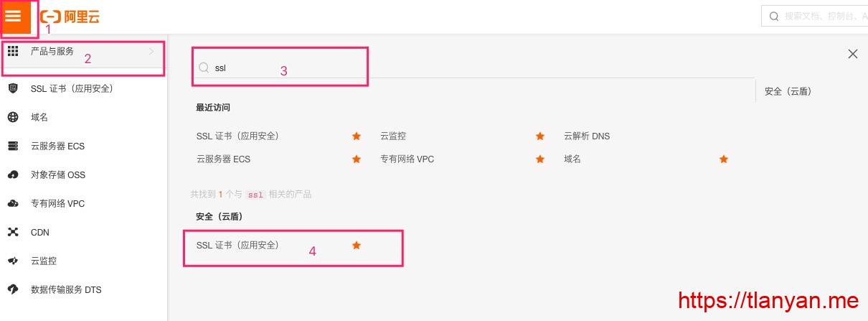868x321 pixels.
Task: Open the Aliyun logo homepage
Action: pos(70,17)
